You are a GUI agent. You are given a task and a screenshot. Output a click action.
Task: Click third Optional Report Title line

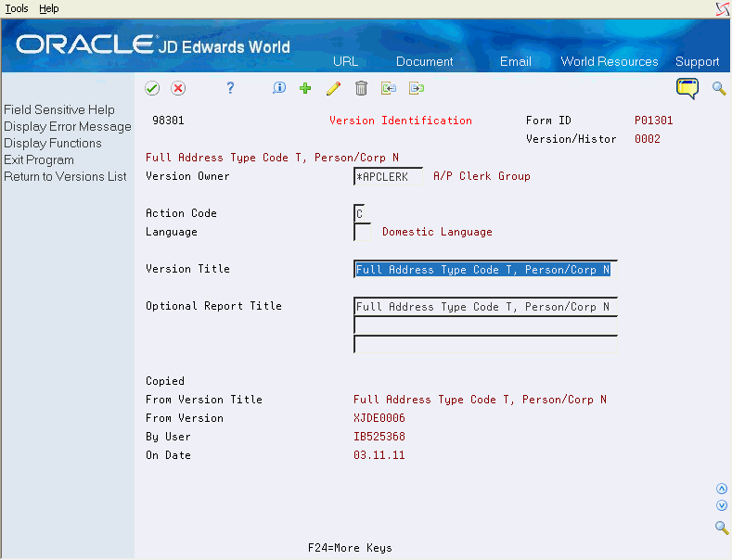(x=485, y=344)
